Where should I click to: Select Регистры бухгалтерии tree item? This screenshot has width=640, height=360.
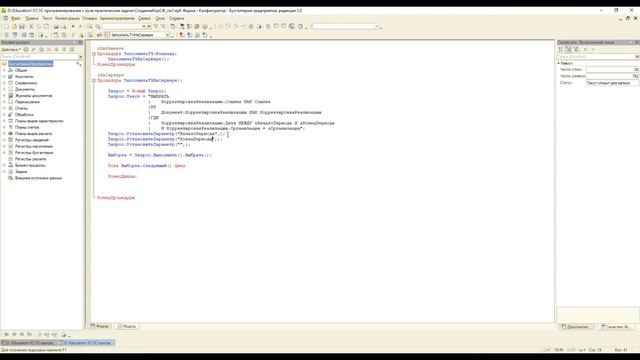click(x=34, y=153)
